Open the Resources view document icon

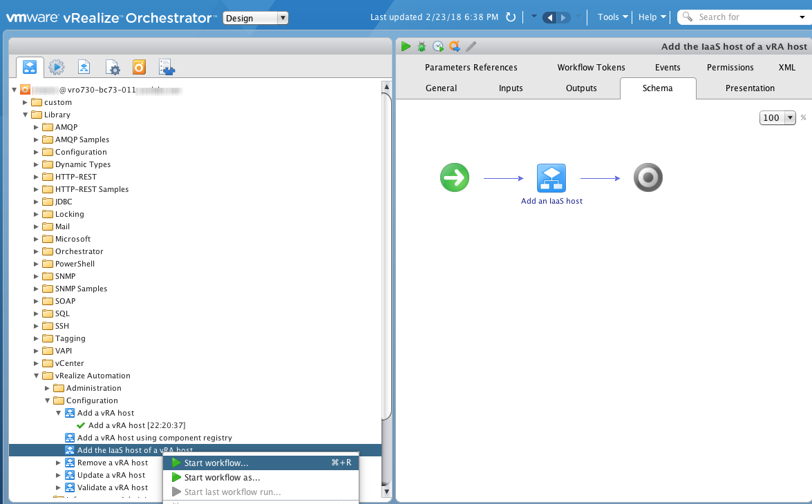84,67
